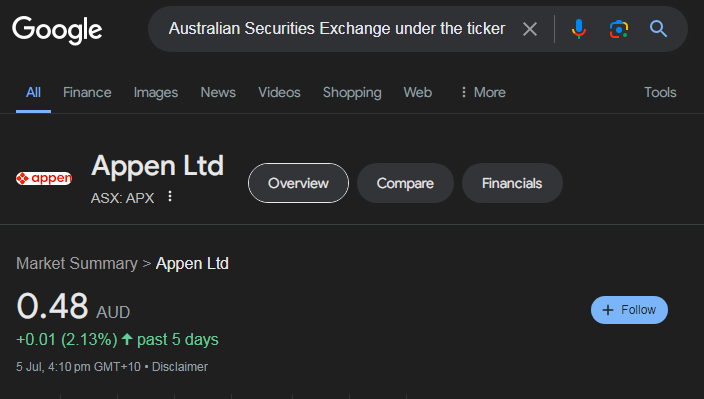Open the Tools options
This screenshot has width=704, height=399.
(x=660, y=92)
